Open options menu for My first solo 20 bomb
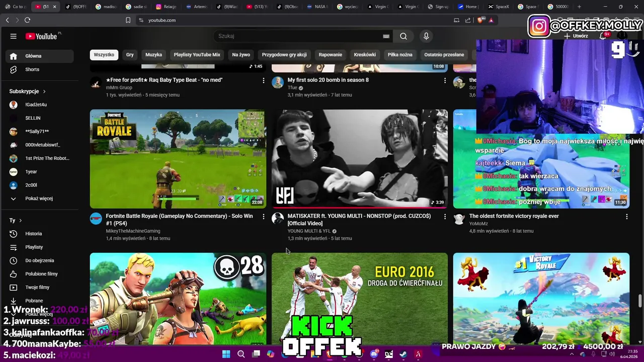 click(x=445, y=80)
